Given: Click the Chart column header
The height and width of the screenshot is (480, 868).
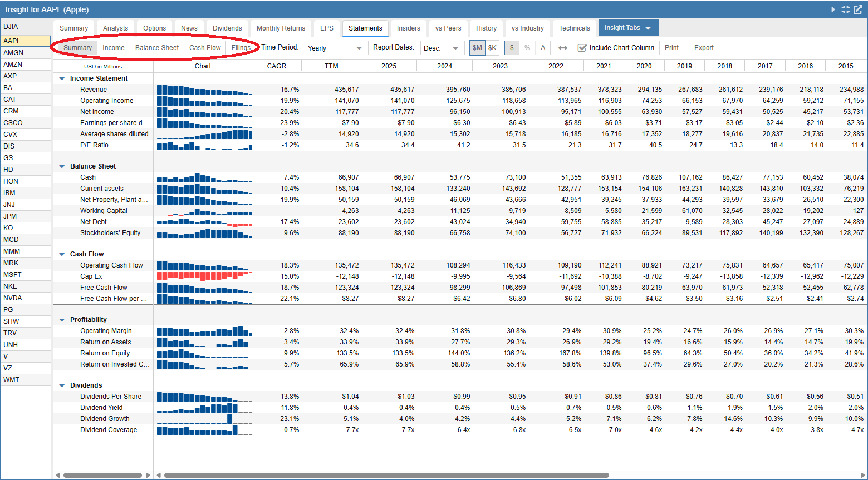Looking at the screenshot, I should [x=203, y=66].
